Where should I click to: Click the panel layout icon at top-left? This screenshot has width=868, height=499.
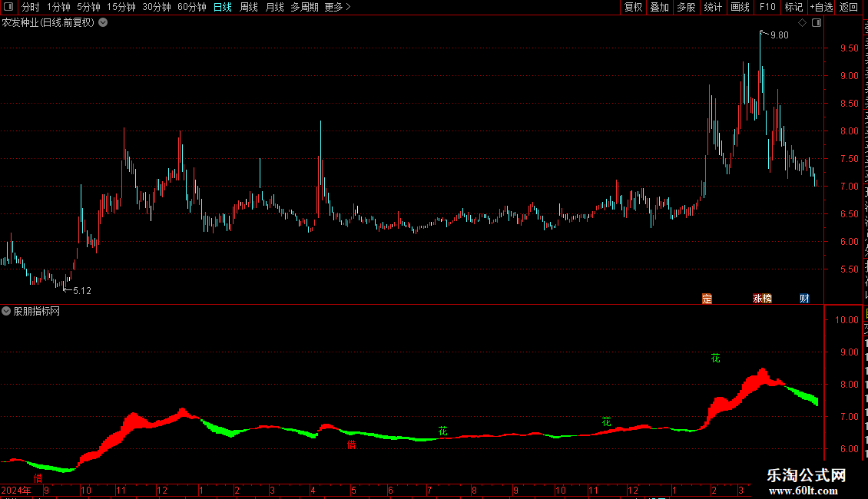tap(8, 7)
